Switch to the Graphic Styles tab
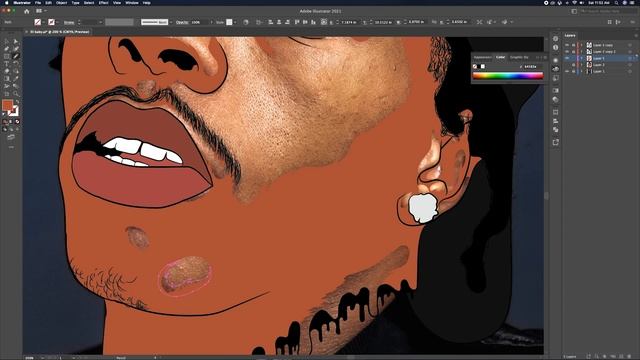 pos(519,57)
